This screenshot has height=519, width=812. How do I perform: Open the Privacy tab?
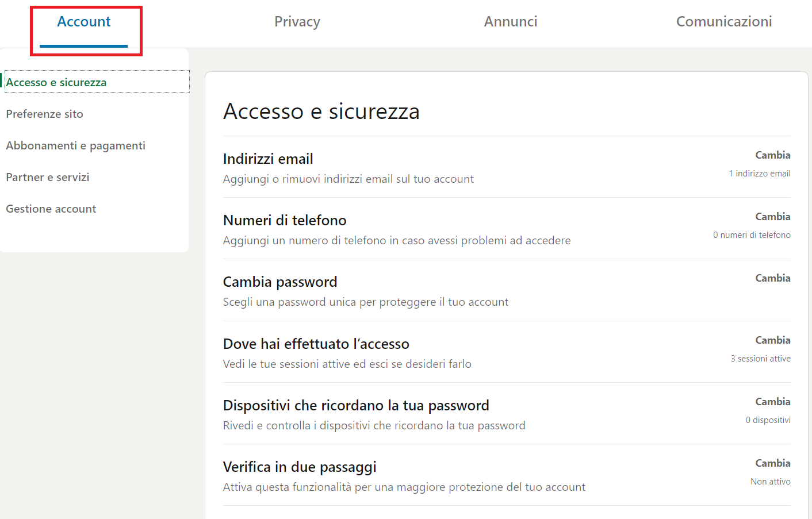[x=297, y=22]
